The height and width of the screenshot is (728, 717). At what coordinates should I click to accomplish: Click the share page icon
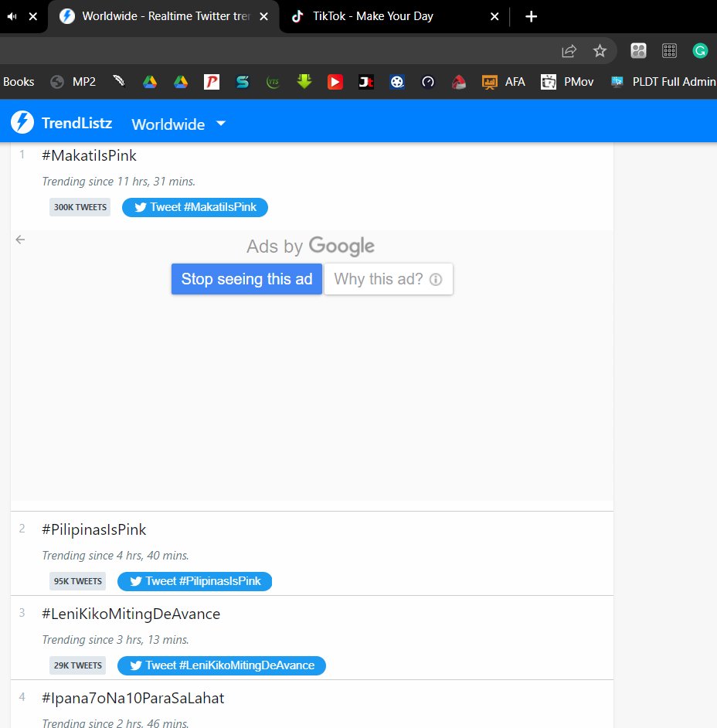pyautogui.click(x=569, y=50)
